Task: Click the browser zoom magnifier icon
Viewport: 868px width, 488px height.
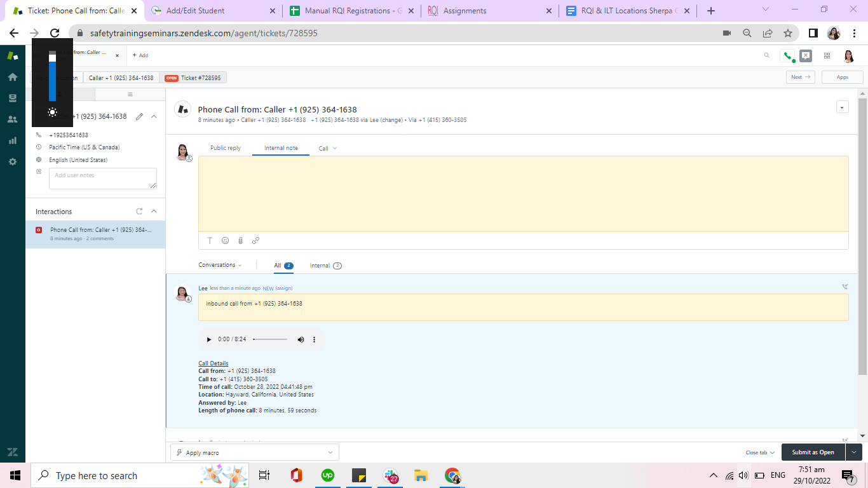Action: click(747, 33)
